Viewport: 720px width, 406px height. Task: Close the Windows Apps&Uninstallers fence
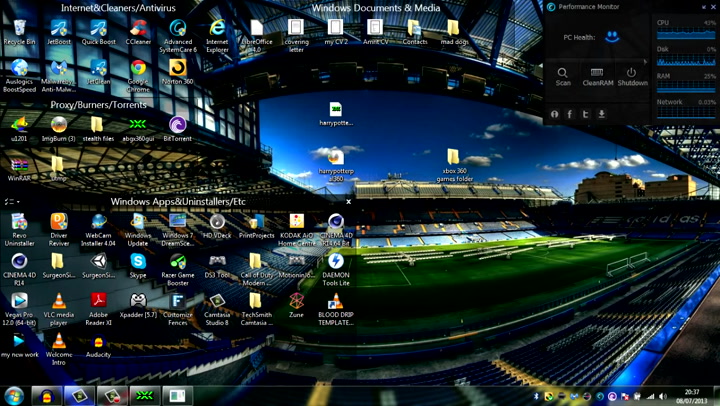pos(348,202)
